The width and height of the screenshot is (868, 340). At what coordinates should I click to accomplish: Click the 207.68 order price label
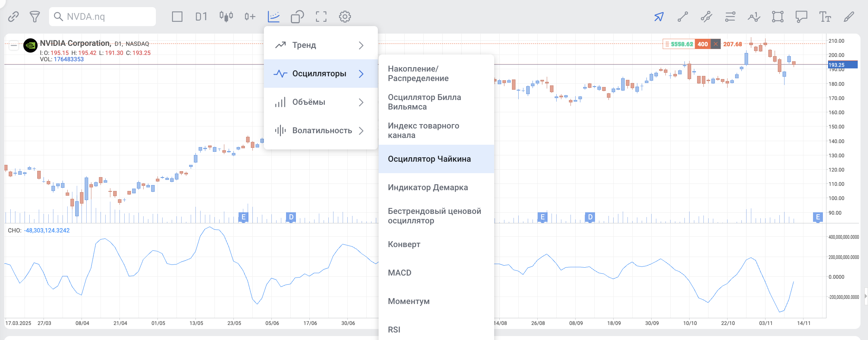point(733,44)
